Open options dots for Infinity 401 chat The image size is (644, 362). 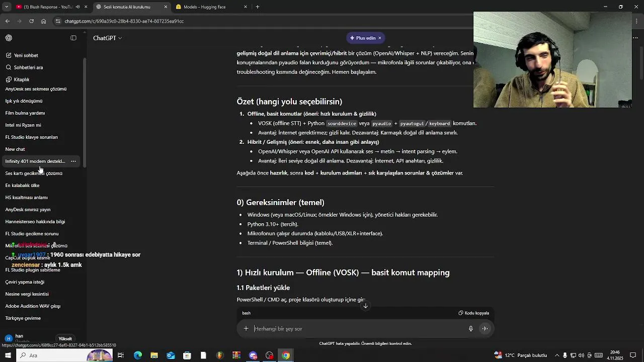tap(73, 161)
